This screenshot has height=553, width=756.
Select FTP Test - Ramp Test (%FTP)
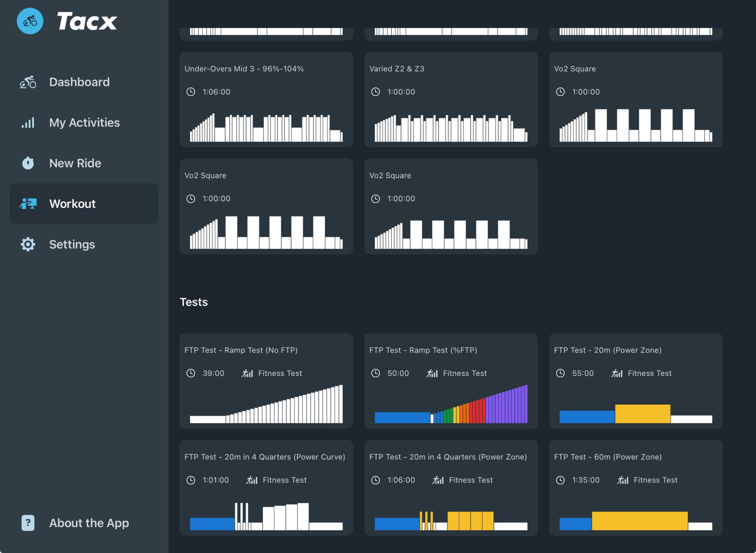point(451,380)
